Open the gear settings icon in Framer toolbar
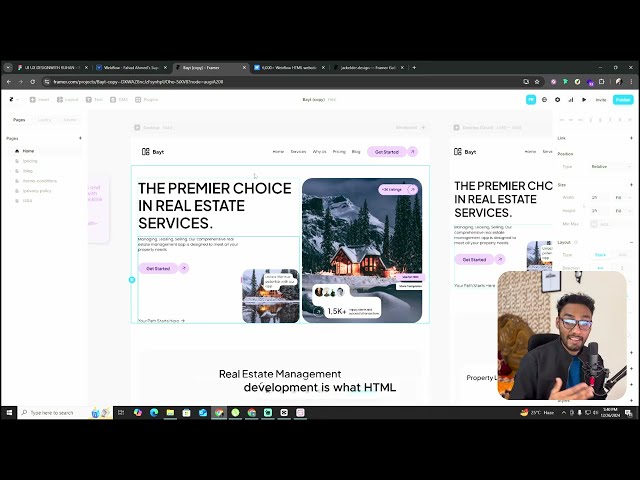The image size is (640, 480). [558, 100]
